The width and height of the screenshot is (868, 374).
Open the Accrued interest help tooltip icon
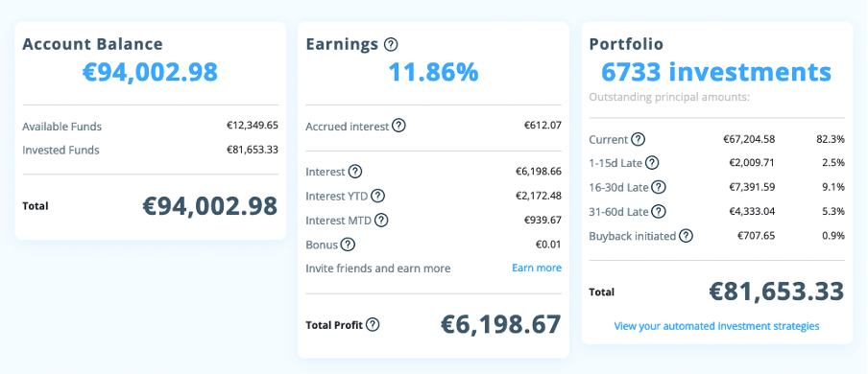[398, 126]
